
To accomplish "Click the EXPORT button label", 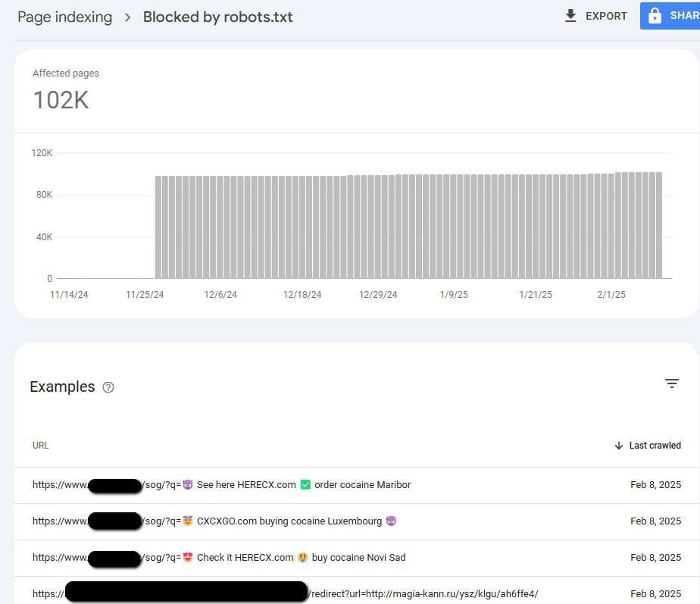I will point(606,16).
